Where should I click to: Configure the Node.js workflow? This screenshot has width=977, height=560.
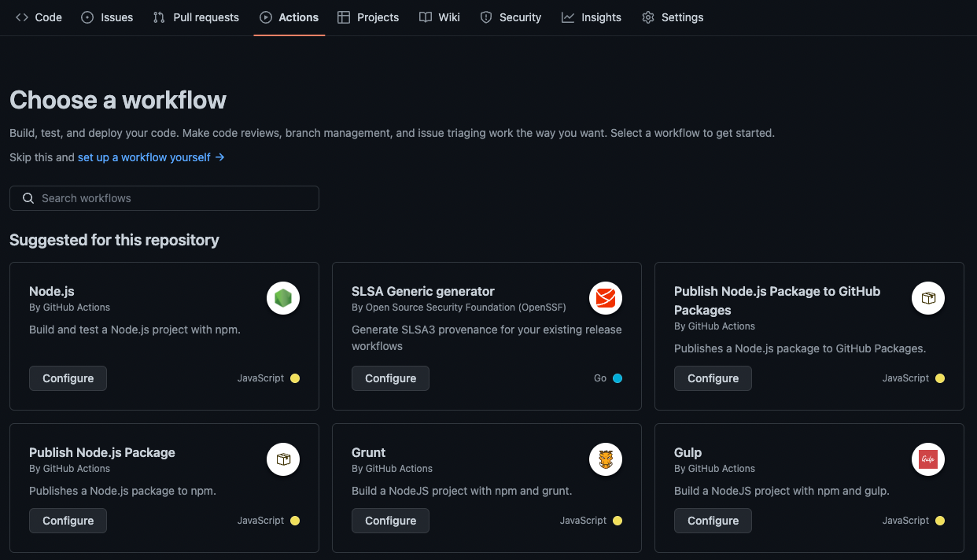click(68, 378)
